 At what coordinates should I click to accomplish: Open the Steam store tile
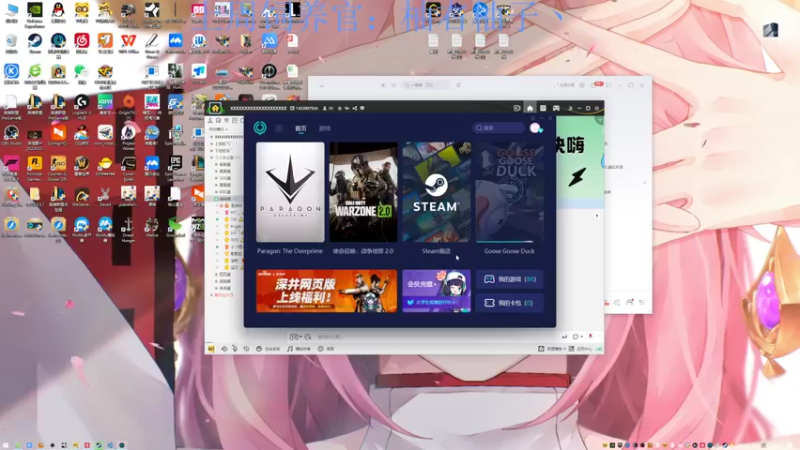pyautogui.click(x=436, y=192)
